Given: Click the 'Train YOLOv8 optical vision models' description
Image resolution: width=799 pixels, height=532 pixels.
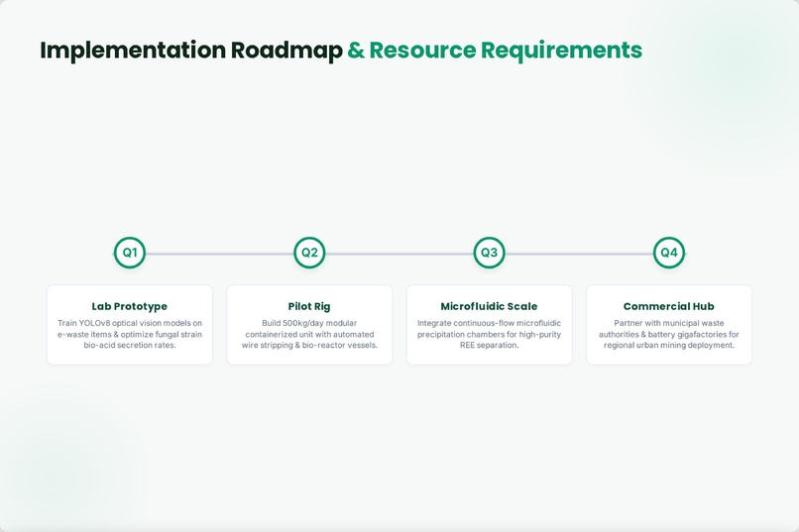Looking at the screenshot, I should point(130,334).
